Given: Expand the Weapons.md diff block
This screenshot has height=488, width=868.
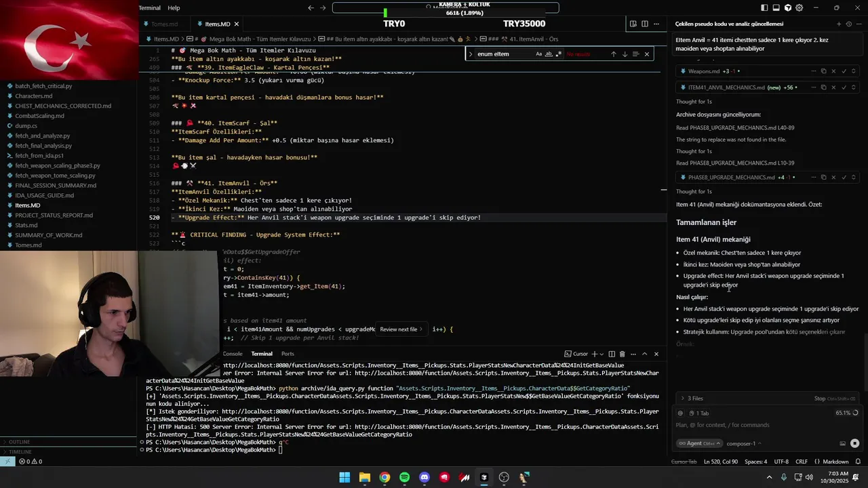Looking at the screenshot, I should pos(854,71).
